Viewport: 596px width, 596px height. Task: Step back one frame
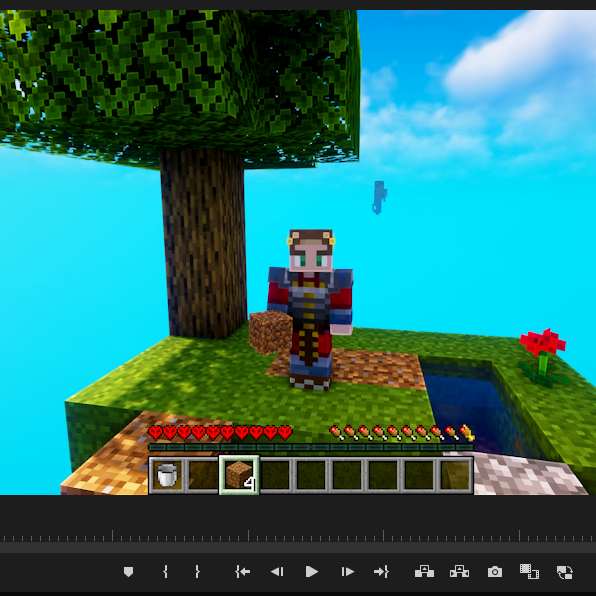pos(277,572)
